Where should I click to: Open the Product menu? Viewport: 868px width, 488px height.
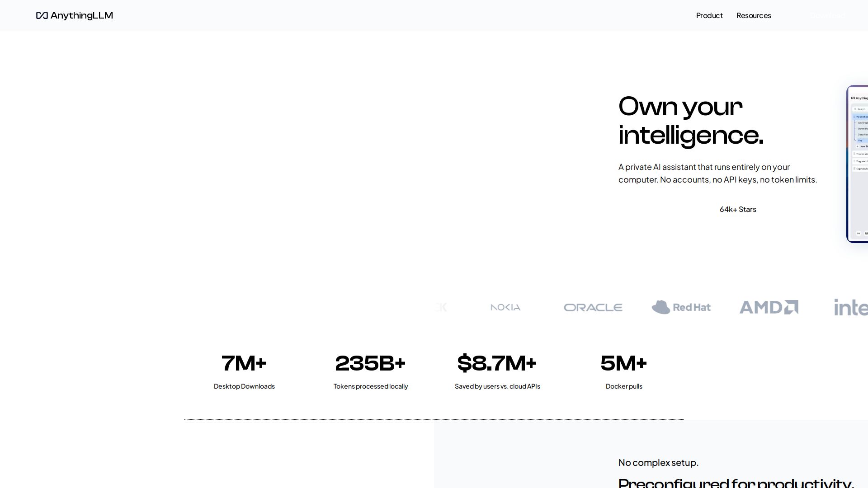point(709,15)
